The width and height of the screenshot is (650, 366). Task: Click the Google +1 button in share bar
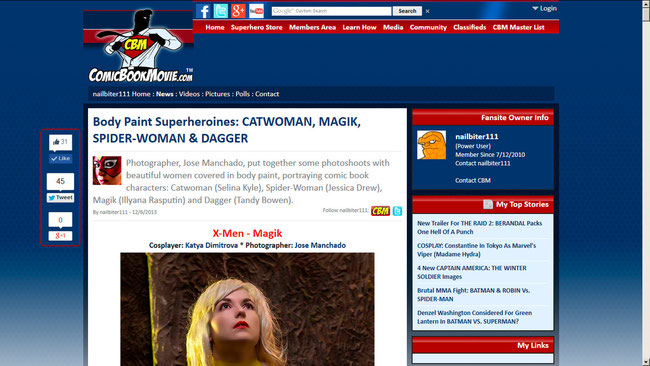61,236
